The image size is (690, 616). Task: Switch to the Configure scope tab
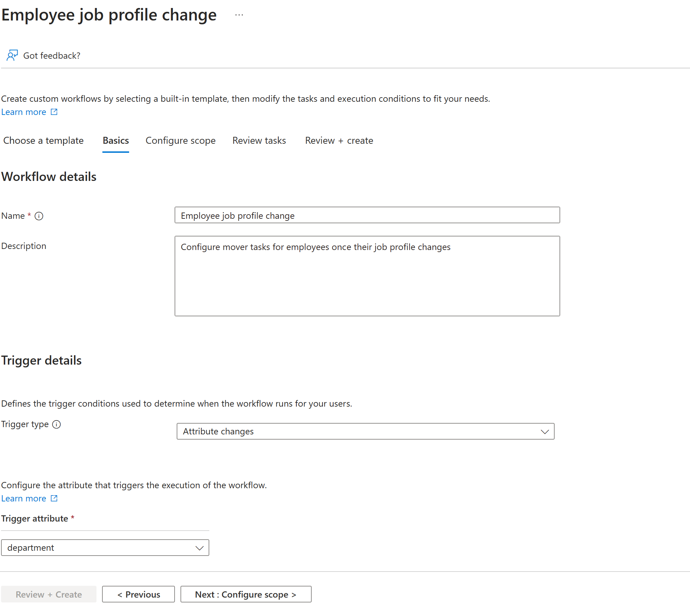180,140
